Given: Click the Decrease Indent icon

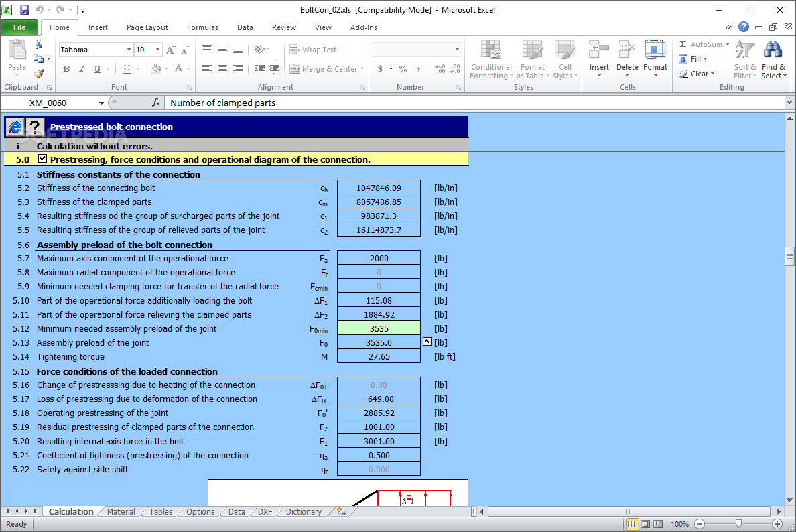Looking at the screenshot, I should [259, 68].
